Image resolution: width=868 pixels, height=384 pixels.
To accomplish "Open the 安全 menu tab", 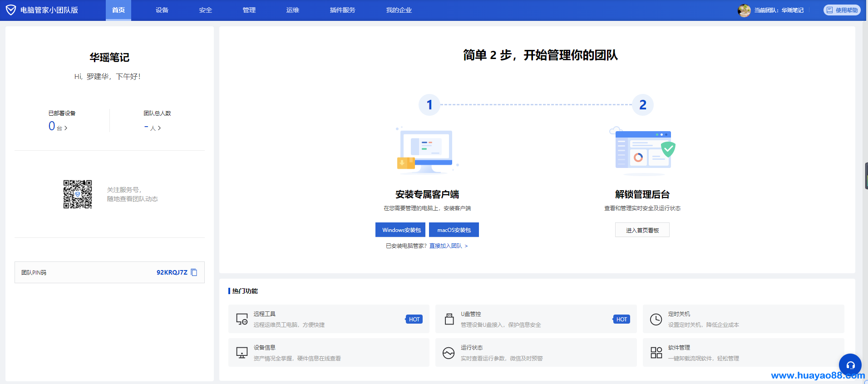I will (x=206, y=10).
